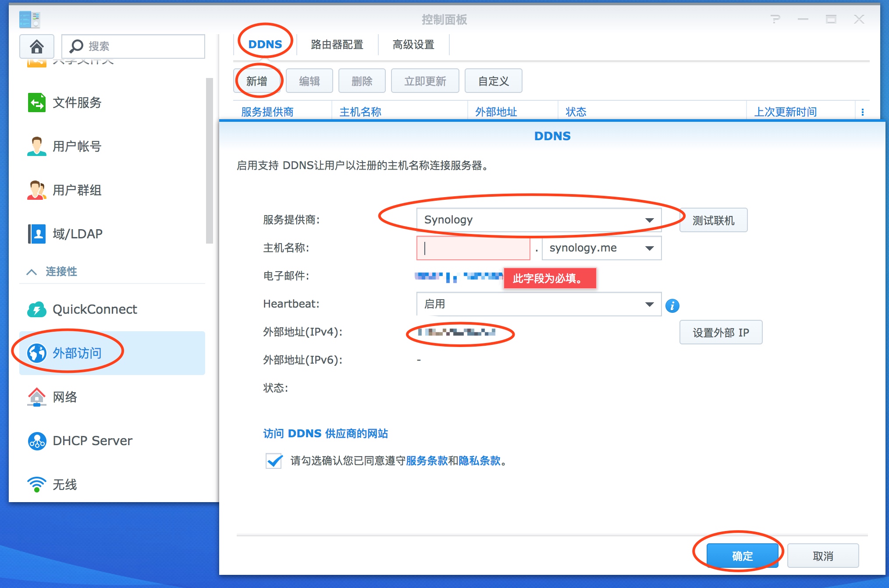Select QuickConnect sidebar label

coord(95,309)
